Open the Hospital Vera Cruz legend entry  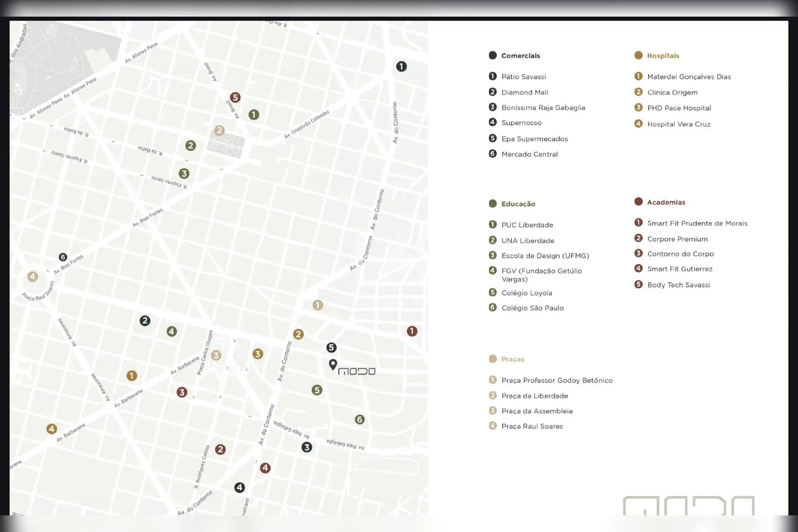[x=678, y=124]
